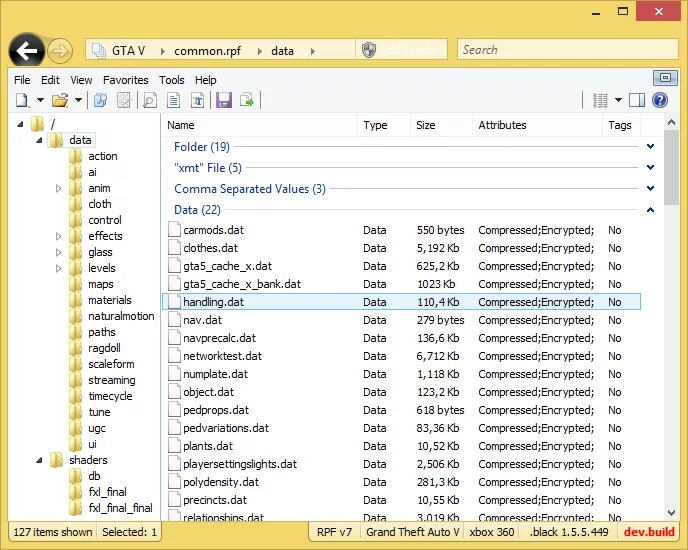Click the data breadcrumb segment
The image size is (688, 550).
coord(282,51)
